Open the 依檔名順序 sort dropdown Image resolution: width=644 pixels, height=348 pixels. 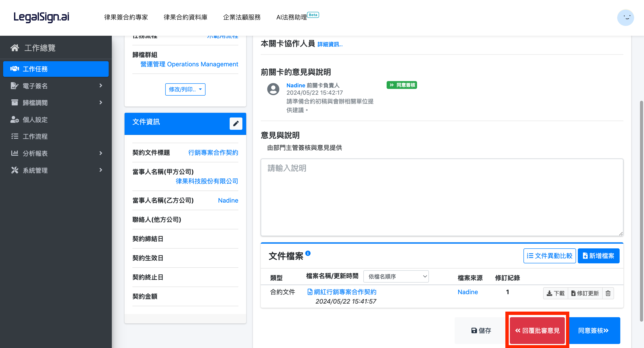(396, 276)
